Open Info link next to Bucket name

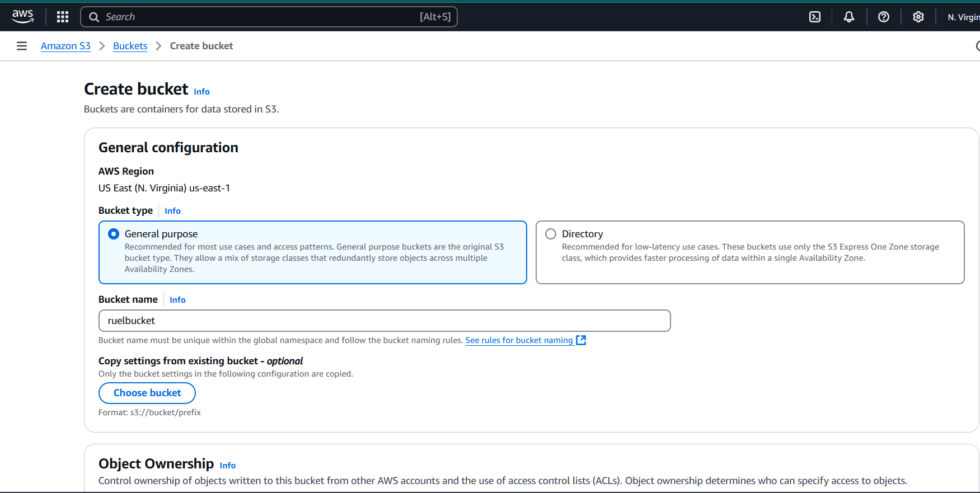click(x=177, y=300)
